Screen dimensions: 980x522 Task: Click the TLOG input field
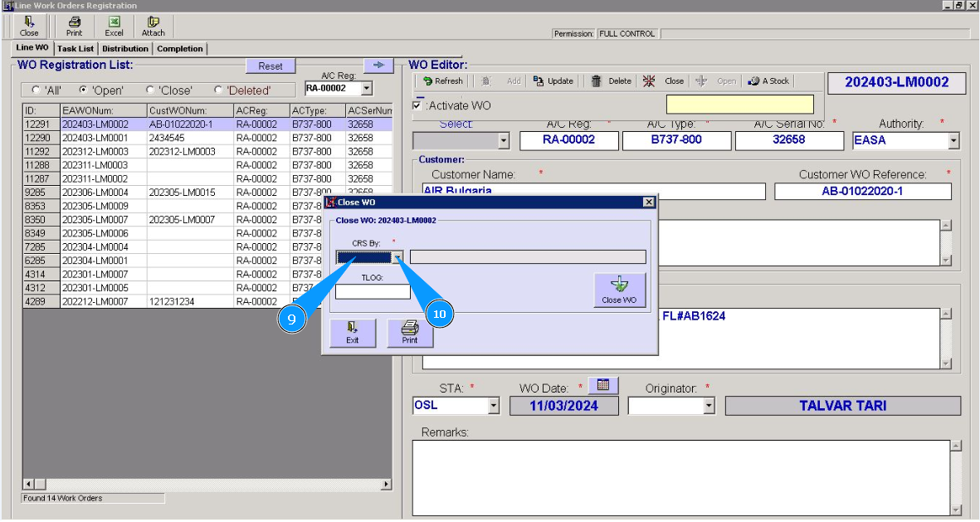click(373, 292)
